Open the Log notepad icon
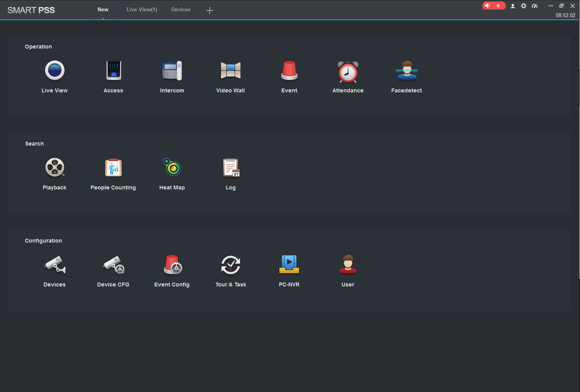 pos(231,168)
